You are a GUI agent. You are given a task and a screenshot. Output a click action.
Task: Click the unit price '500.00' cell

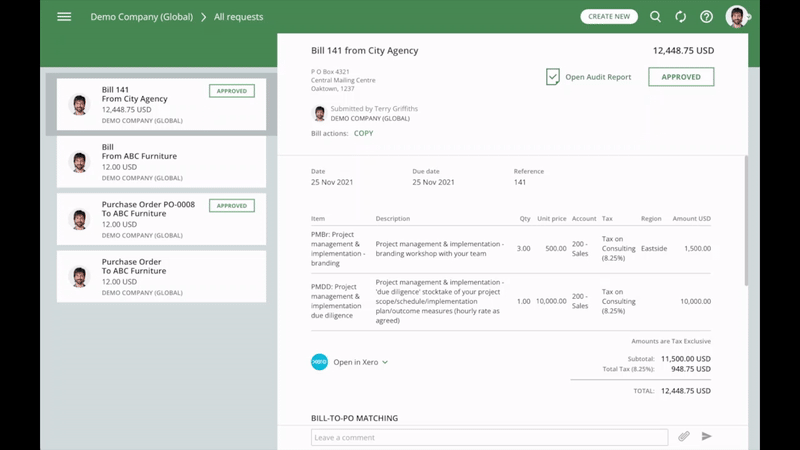(556, 248)
